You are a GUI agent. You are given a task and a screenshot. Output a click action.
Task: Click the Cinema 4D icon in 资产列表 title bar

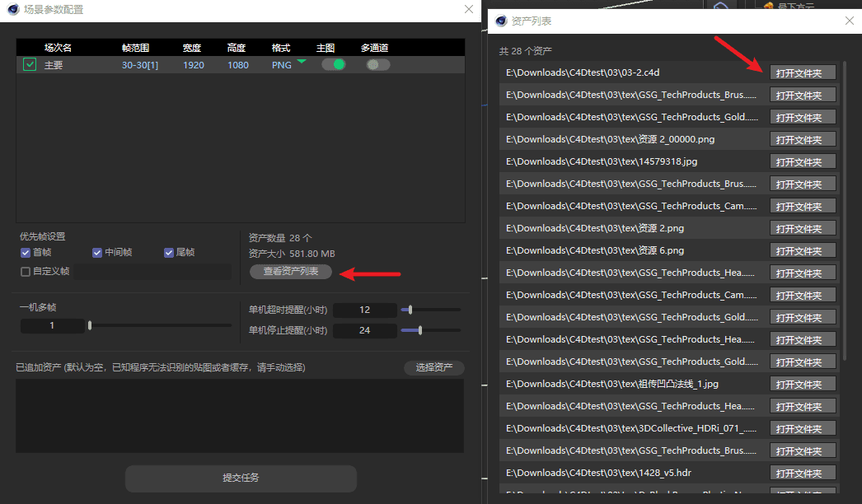(501, 21)
